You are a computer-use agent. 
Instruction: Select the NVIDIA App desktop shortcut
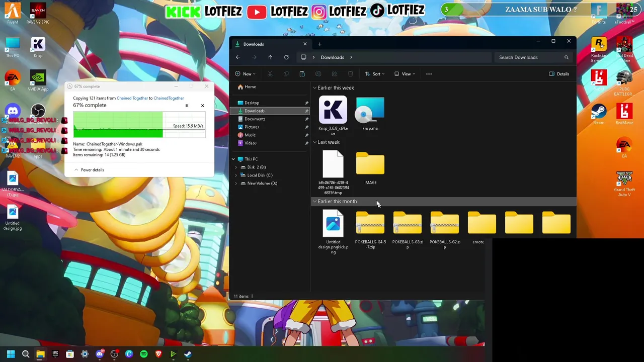click(x=38, y=81)
